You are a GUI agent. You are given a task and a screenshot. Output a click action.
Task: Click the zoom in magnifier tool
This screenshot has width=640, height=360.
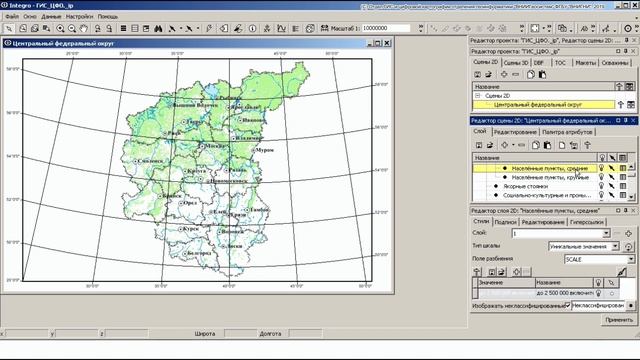point(60,28)
